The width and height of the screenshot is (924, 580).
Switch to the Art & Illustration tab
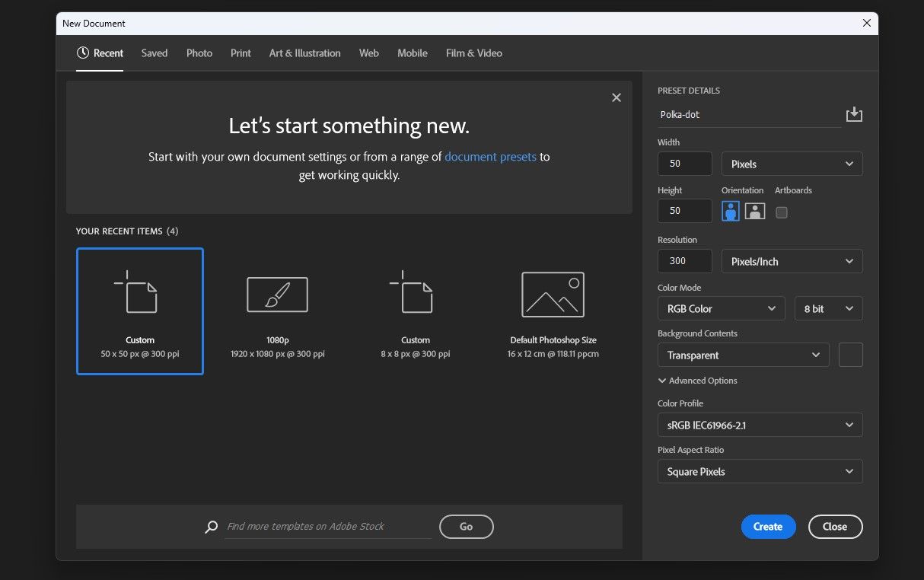point(304,53)
